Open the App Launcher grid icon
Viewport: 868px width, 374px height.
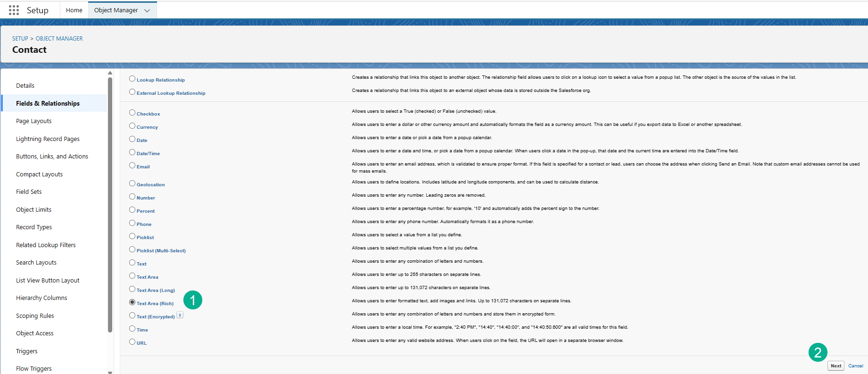[x=14, y=10]
